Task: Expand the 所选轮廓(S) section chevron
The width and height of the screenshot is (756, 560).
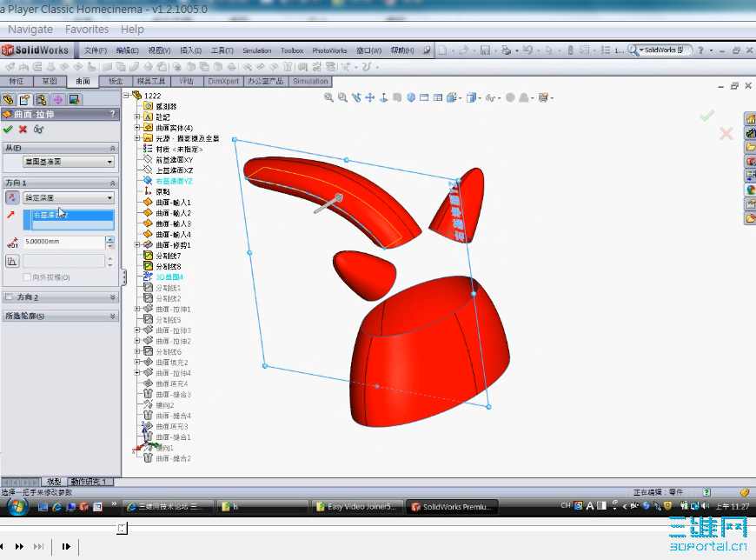Action: point(112,316)
